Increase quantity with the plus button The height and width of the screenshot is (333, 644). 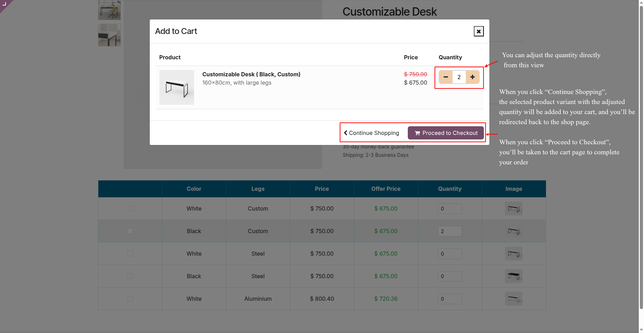pos(472,77)
